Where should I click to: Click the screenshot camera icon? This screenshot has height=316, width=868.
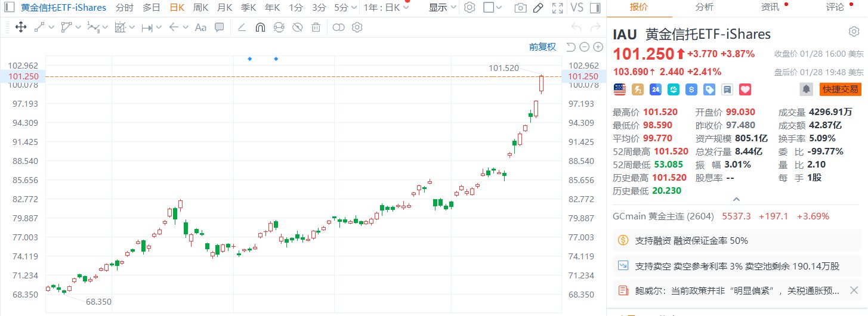click(x=521, y=8)
